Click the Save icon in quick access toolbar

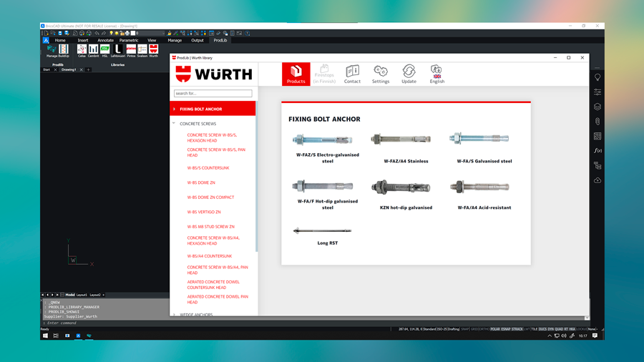click(x=60, y=33)
